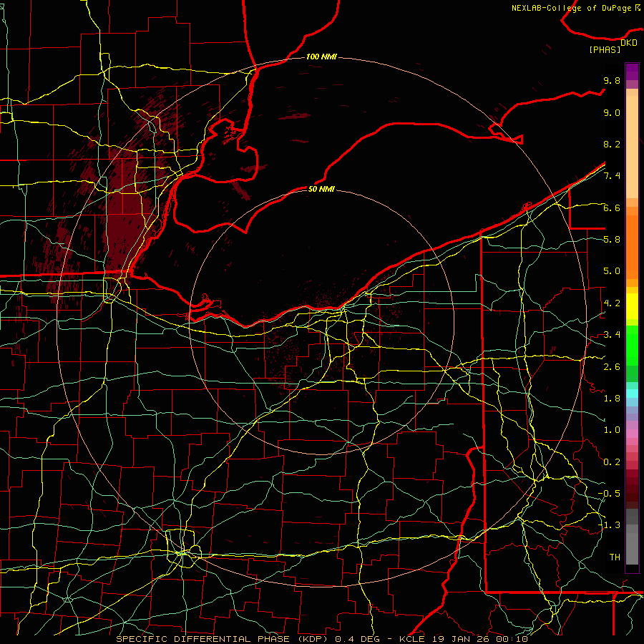Click the 8.2 value on the color scale
This screenshot has width=644, height=644.
point(612,144)
